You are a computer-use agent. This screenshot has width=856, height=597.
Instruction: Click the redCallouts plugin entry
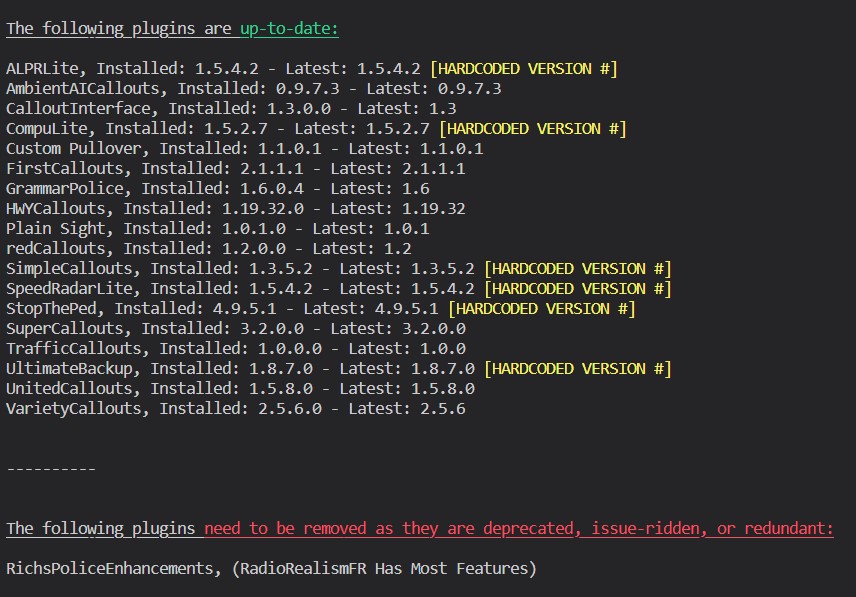click(204, 249)
